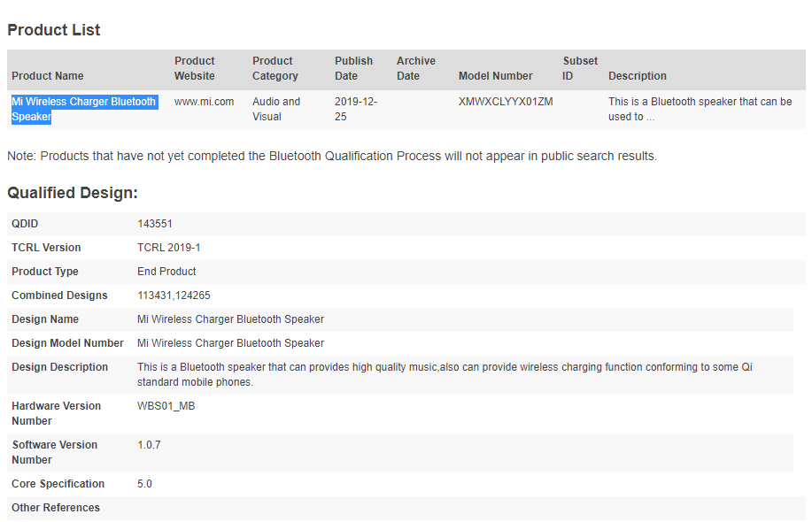Click the Product Website column header
This screenshot has height=522, width=812.
[195, 68]
